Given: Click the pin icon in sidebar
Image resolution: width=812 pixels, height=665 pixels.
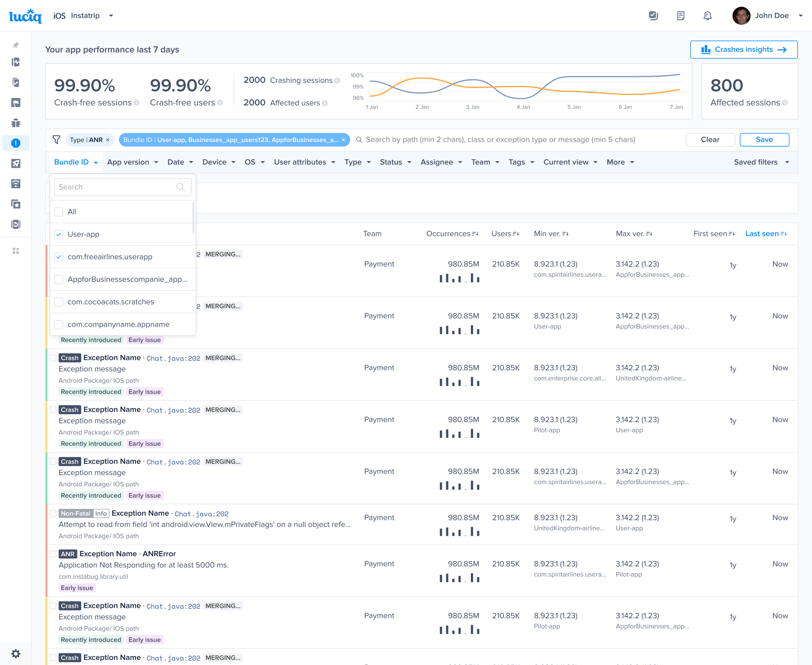Looking at the screenshot, I should click(16, 45).
